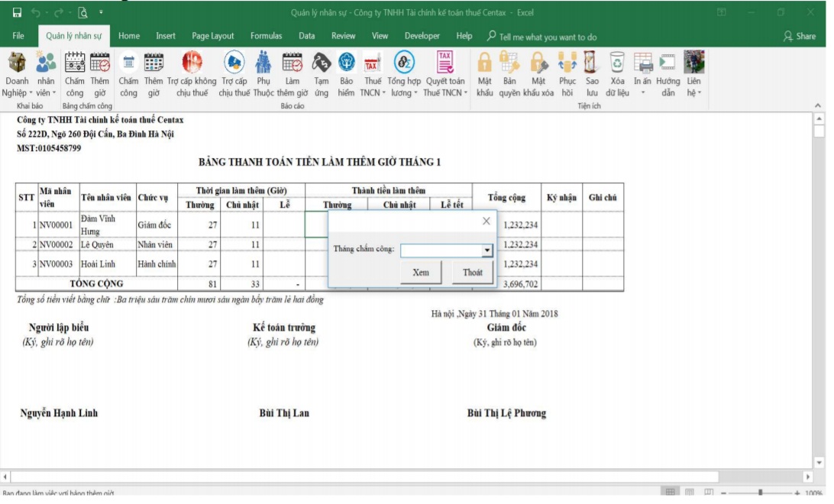The image size is (834, 504).
Task: Select the Sao lưu backup icon
Action: (x=591, y=63)
